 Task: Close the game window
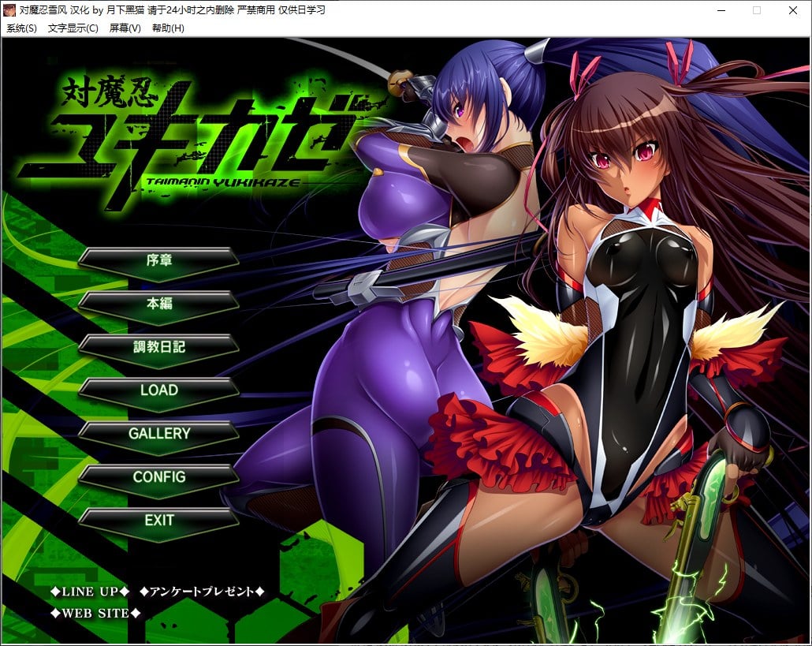[793, 10]
